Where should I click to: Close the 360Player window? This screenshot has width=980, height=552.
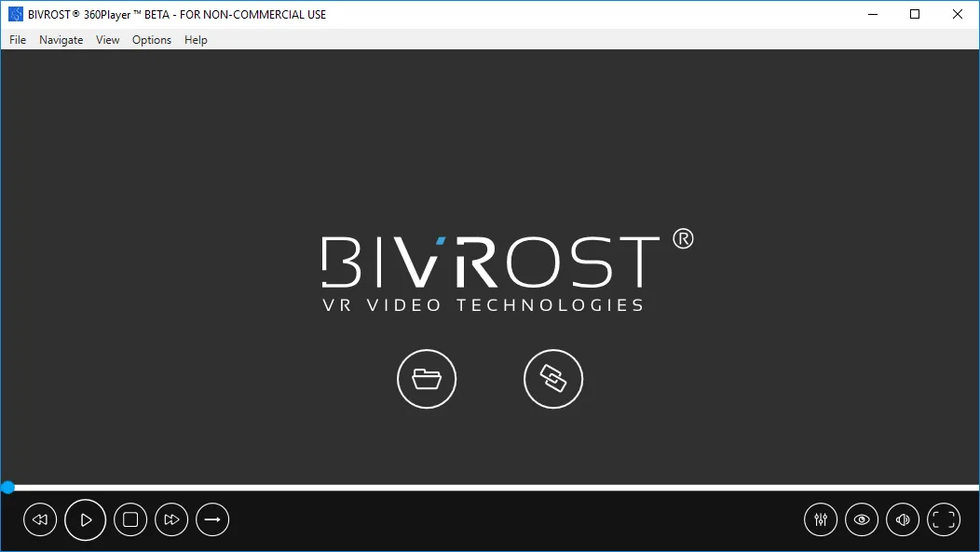[958, 14]
